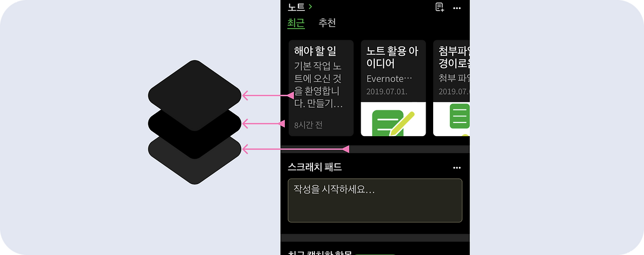Click the 노트 section title

pos(296,7)
